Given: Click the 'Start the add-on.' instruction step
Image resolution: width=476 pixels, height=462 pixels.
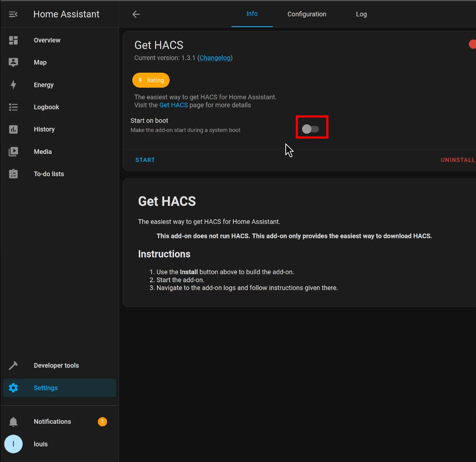Looking at the screenshot, I should pyautogui.click(x=180, y=280).
